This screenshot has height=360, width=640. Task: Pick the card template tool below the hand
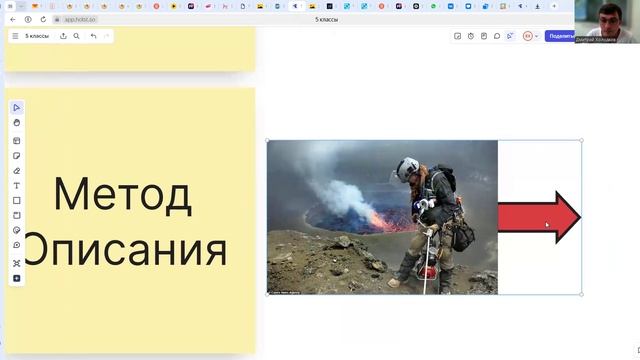click(16, 141)
